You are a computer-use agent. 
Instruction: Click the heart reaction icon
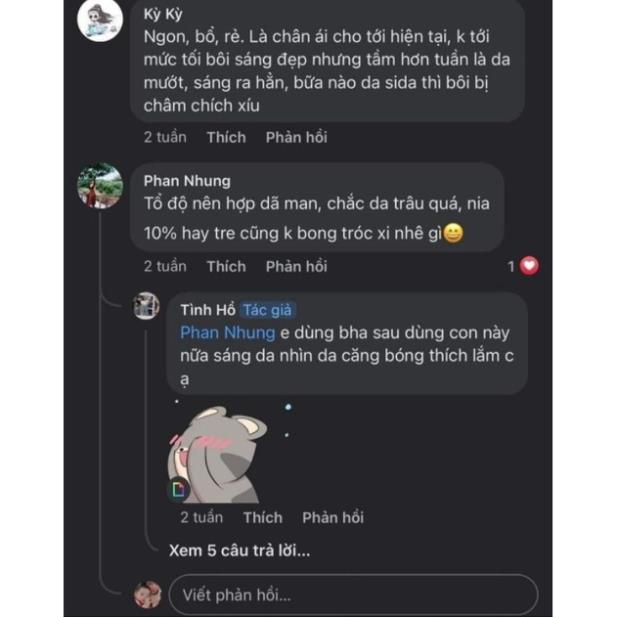pos(530,266)
